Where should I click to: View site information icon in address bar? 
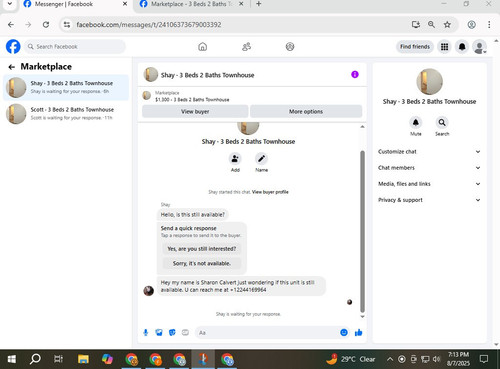point(67,25)
